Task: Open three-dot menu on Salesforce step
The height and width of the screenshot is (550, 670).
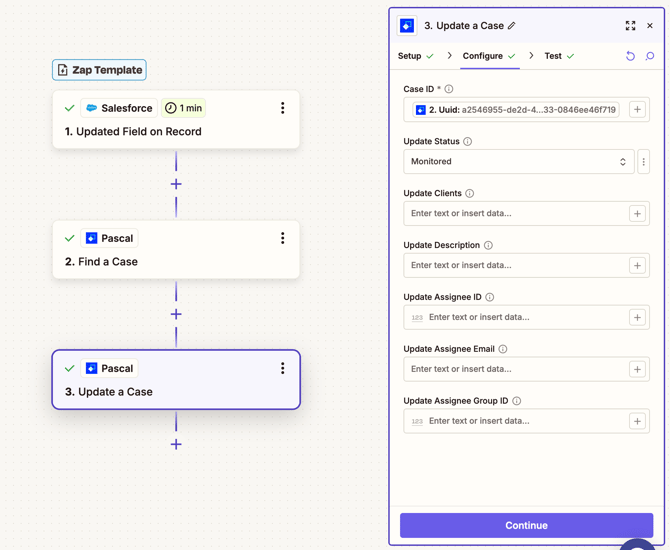Action: pyautogui.click(x=282, y=108)
